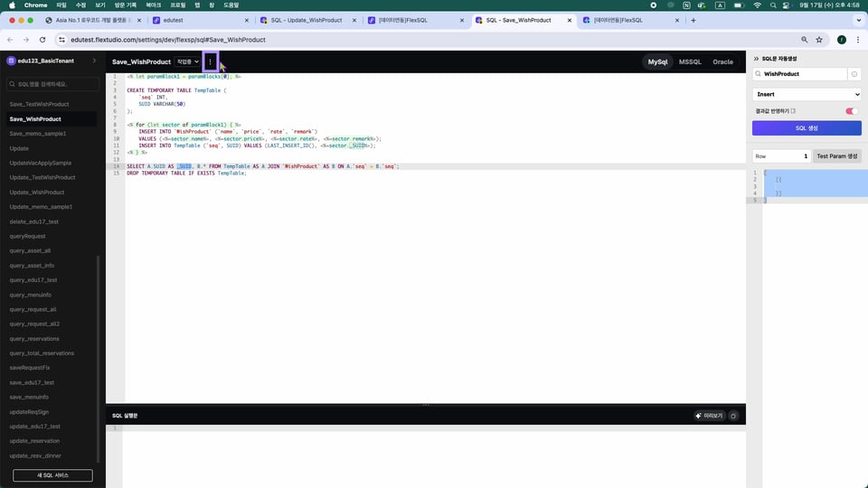Open the input source A icon
Screen dimensions: 868x488
pos(720,5)
